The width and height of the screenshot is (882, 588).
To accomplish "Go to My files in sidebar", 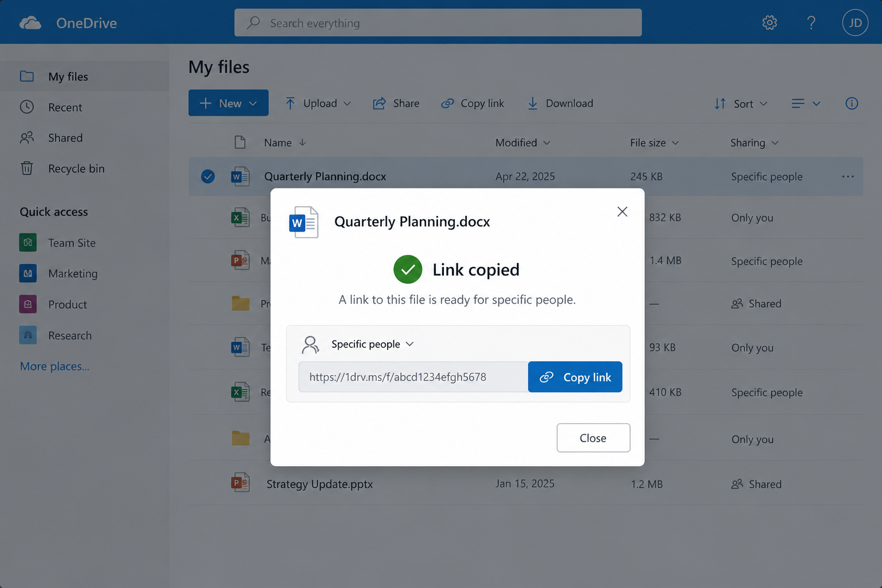I will 84,76.
